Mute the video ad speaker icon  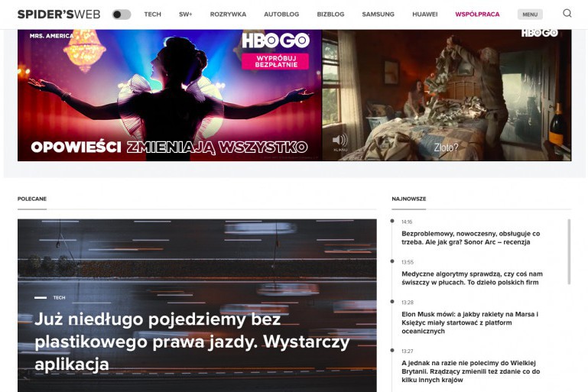(339, 140)
